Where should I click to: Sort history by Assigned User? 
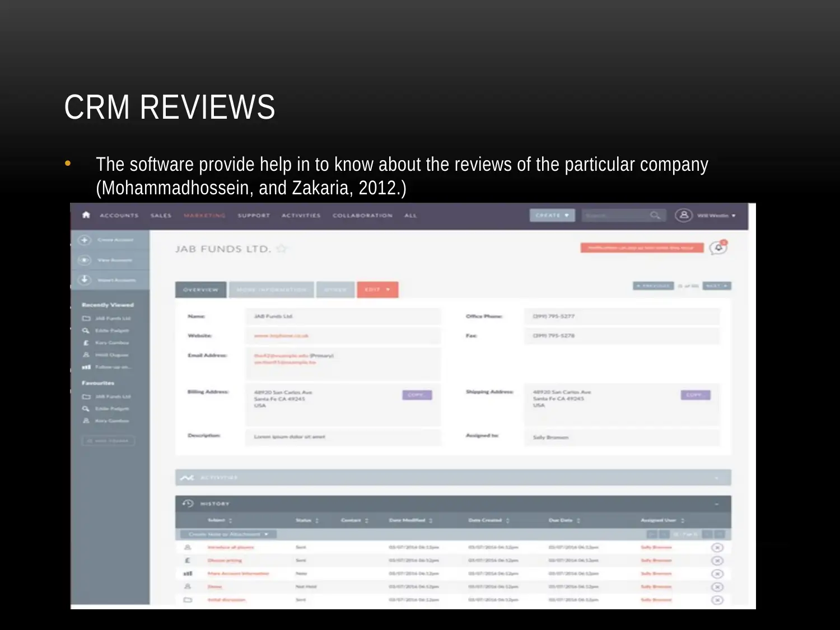(662, 520)
